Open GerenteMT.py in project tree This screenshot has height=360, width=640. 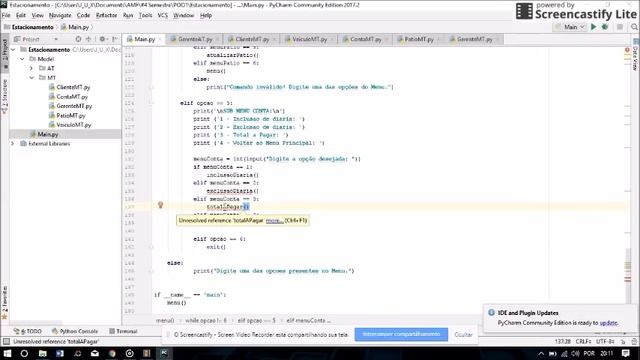[70, 106]
